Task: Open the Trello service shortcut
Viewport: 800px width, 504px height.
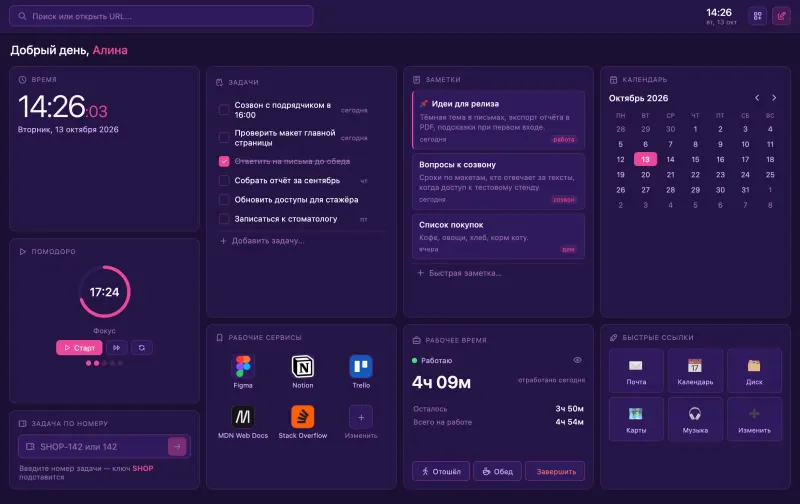Action: click(361, 371)
